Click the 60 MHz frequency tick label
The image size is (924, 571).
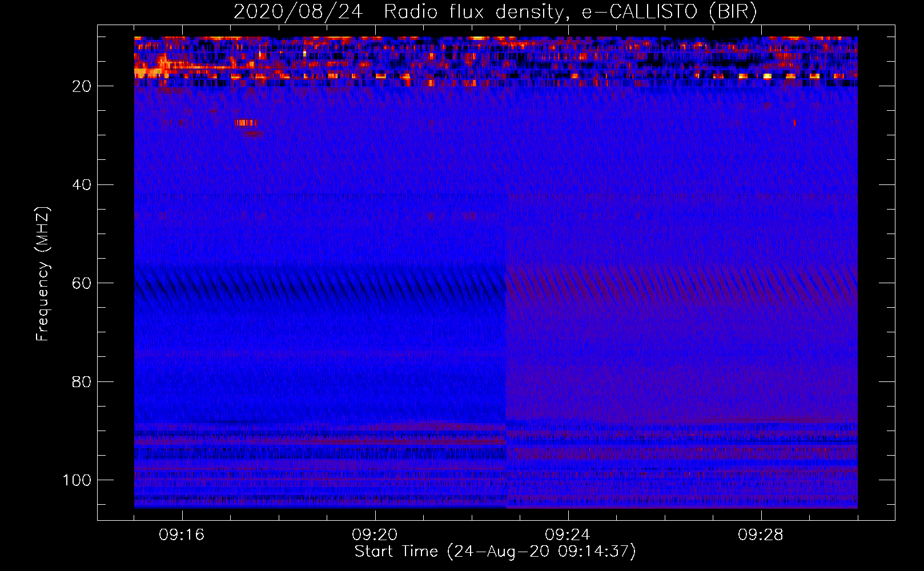click(x=82, y=283)
